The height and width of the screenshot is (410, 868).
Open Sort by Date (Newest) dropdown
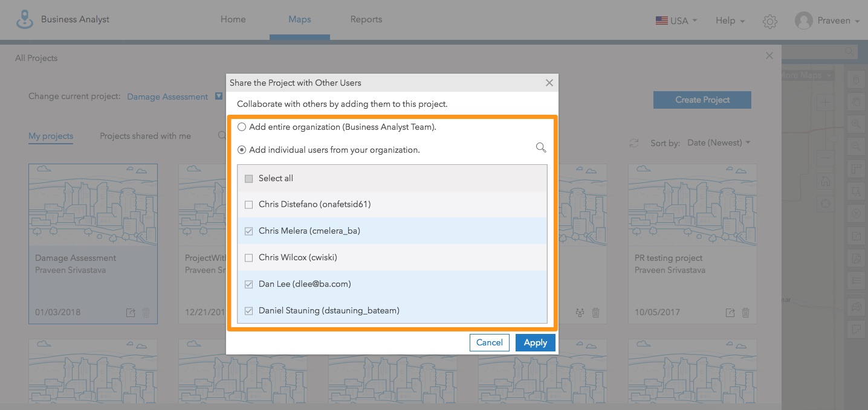(x=719, y=143)
